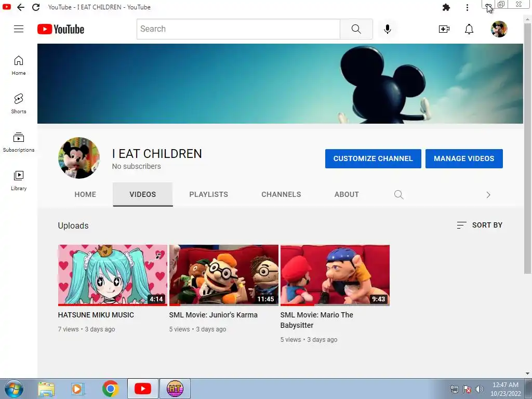Open the Create video camera icon
Viewport: 532px width, 399px height.
[x=444, y=29]
